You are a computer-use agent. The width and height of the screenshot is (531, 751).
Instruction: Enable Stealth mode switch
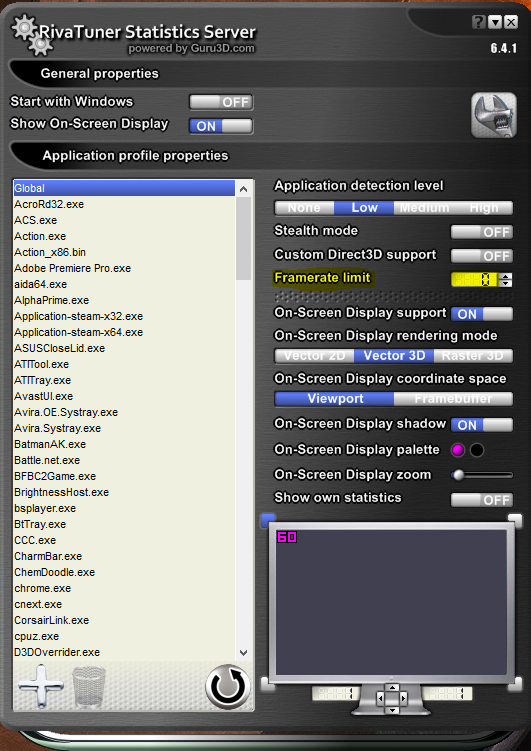(x=482, y=232)
